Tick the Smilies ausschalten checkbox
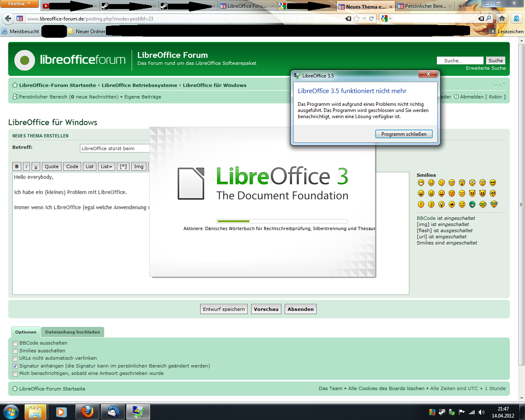 pos(15,351)
